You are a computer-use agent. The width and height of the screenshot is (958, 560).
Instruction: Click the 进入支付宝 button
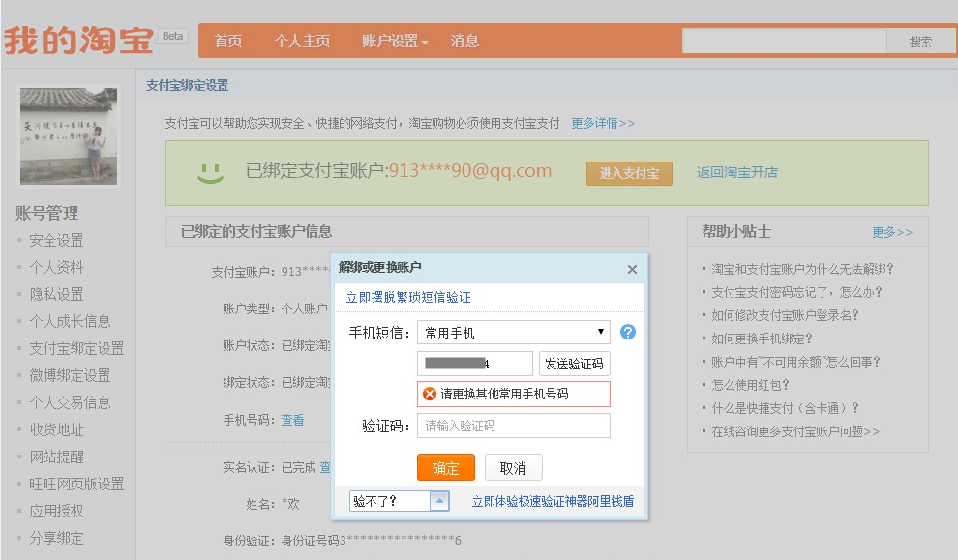tap(629, 173)
